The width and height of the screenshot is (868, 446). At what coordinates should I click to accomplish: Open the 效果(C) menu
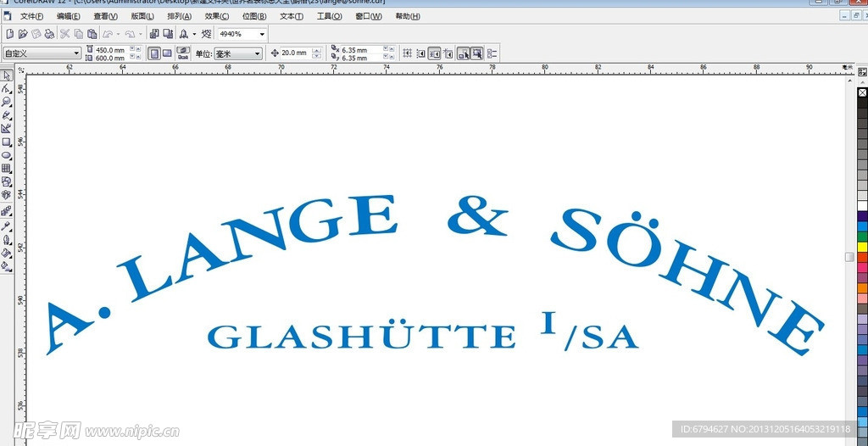coord(218,16)
